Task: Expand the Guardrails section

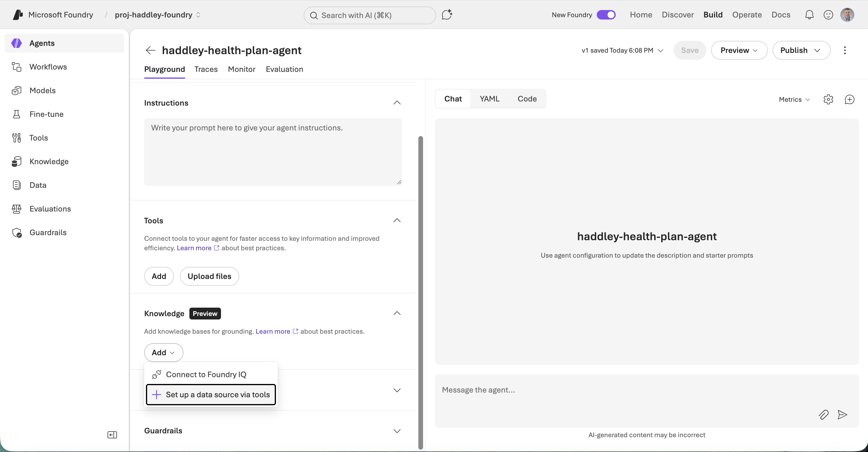Action: pos(396,431)
